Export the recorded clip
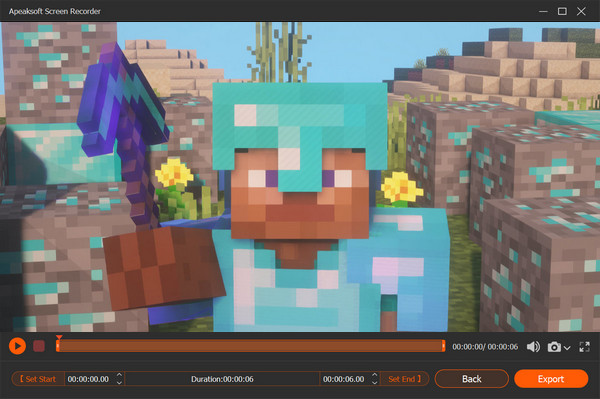This screenshot has height=399, width=600. 551,379
